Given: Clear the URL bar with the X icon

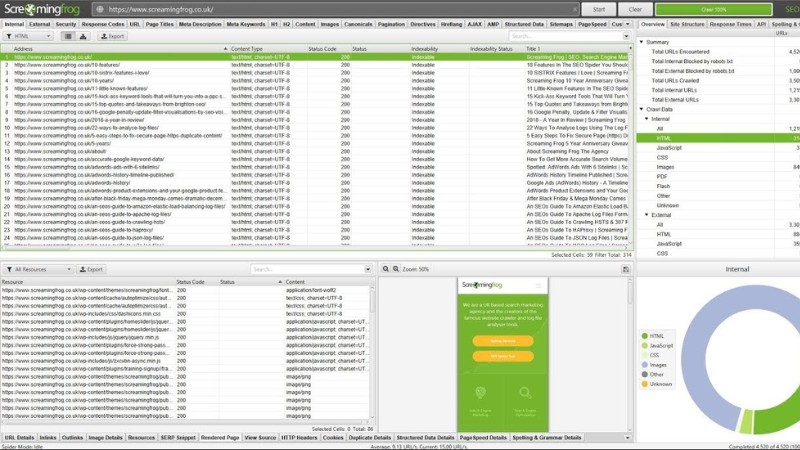Looking at the screenshot, I should [574, 9].
